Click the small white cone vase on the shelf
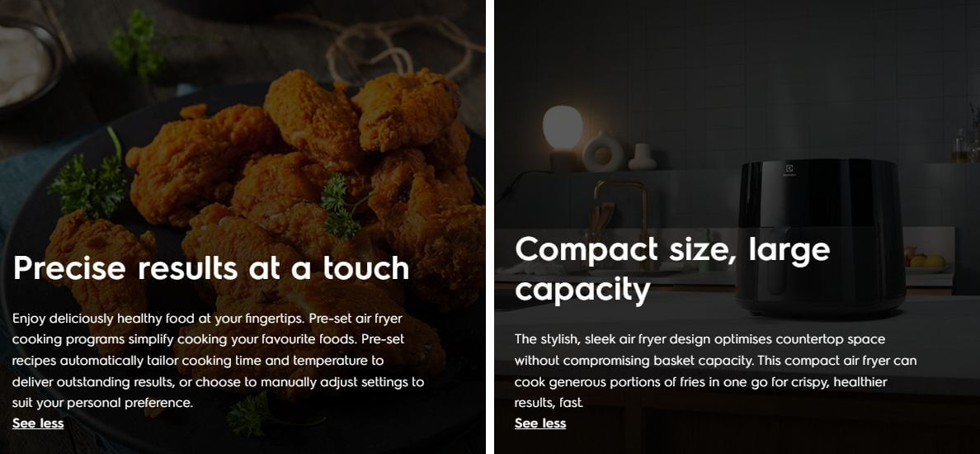Image resolution: width=980 pixels, height=454 pixels. click(642, 157)
